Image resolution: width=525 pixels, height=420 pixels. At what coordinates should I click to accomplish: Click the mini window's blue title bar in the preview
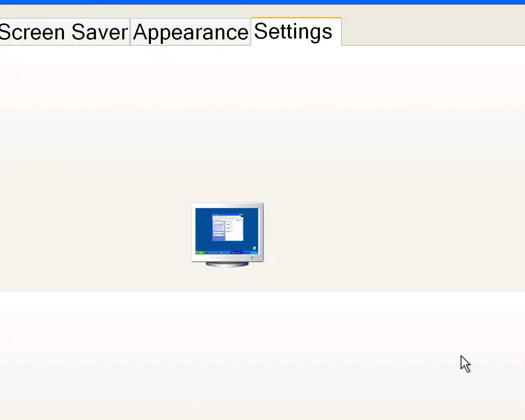pos(228,215)
